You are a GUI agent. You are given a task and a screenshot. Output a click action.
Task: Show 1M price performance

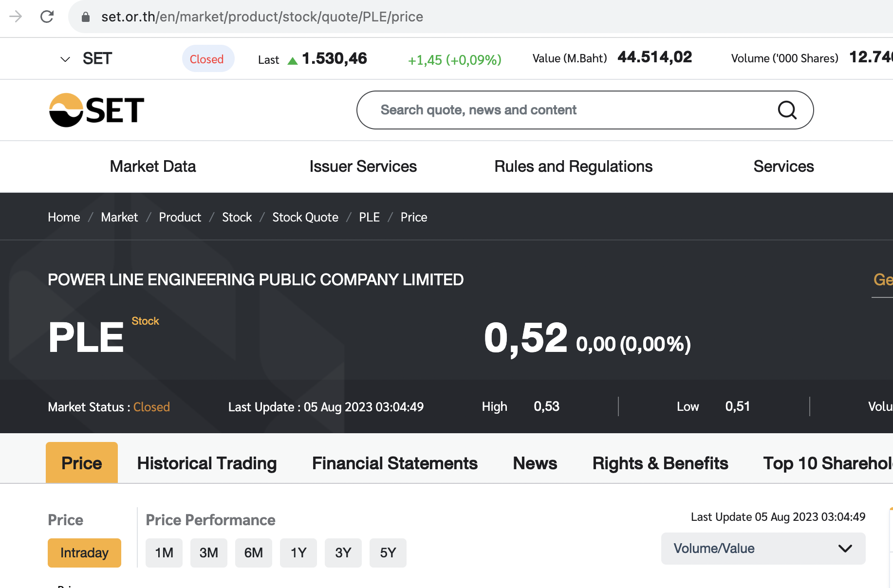(164, 553)
